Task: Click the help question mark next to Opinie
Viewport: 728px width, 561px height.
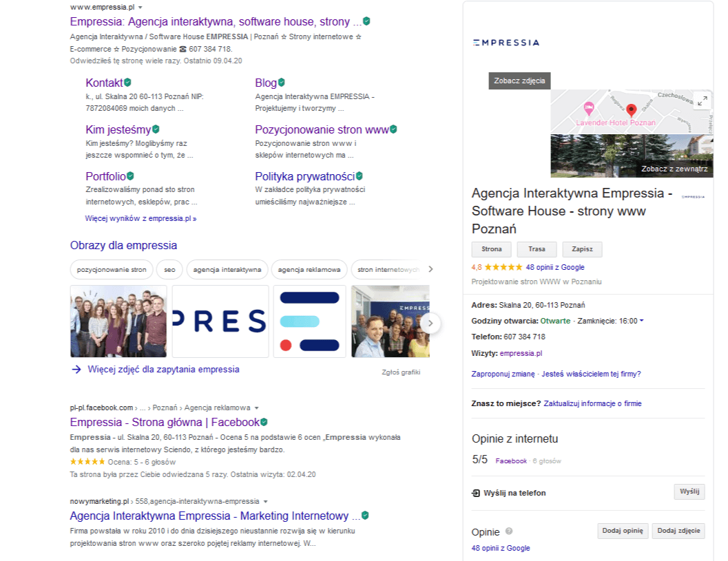Action: pos(508,531)
